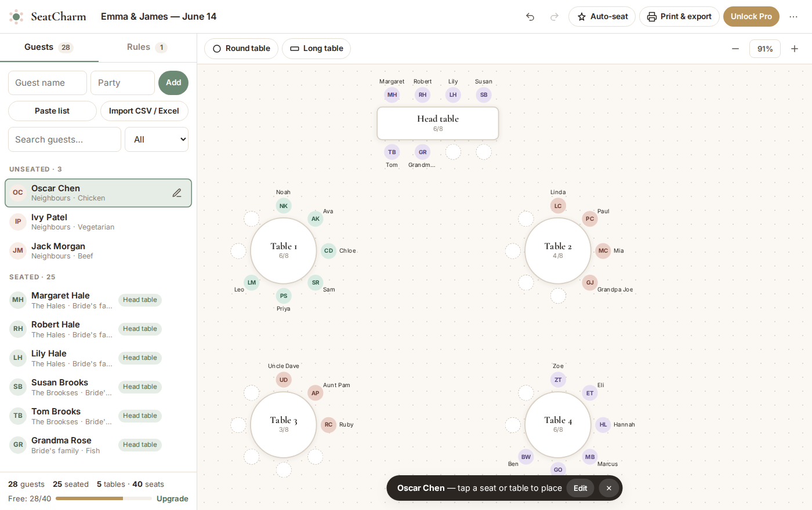812x510 pixels.
Task: Click the Edit button in the toast
Action: (581, 488)
